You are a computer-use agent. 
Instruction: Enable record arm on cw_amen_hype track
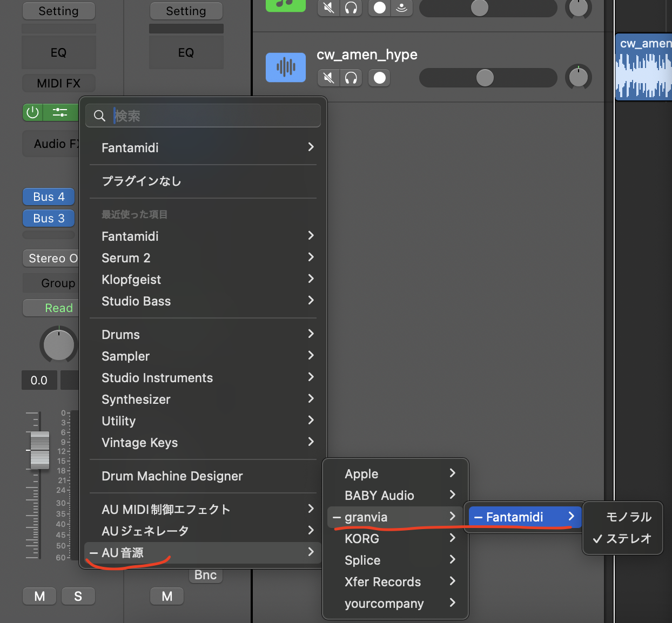(379, 78)
